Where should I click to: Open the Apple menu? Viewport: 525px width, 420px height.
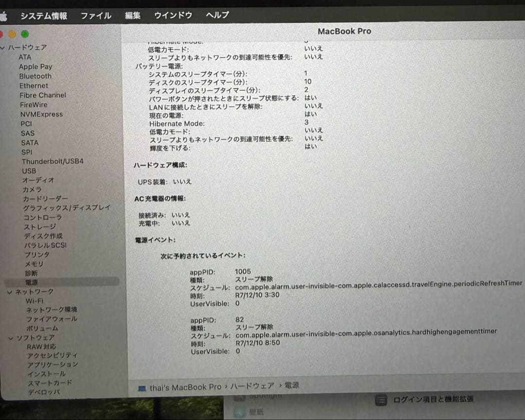(x=5, y=15)
